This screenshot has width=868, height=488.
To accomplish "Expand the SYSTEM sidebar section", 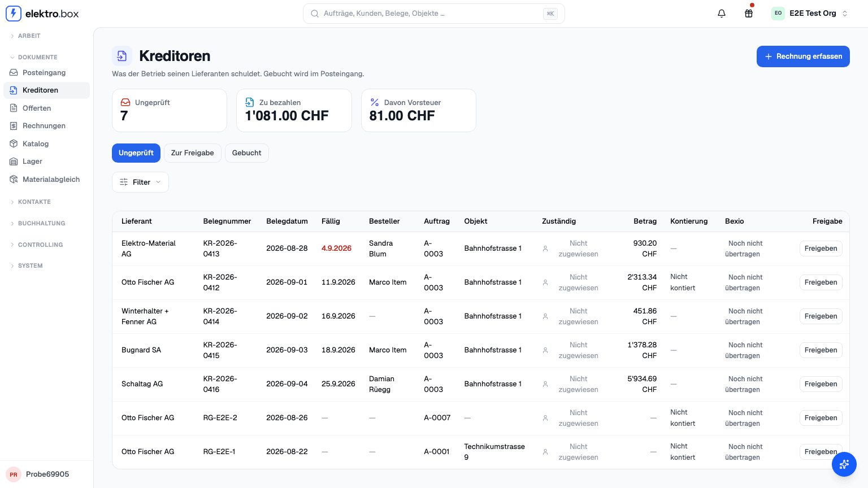I will coord(26,265).
